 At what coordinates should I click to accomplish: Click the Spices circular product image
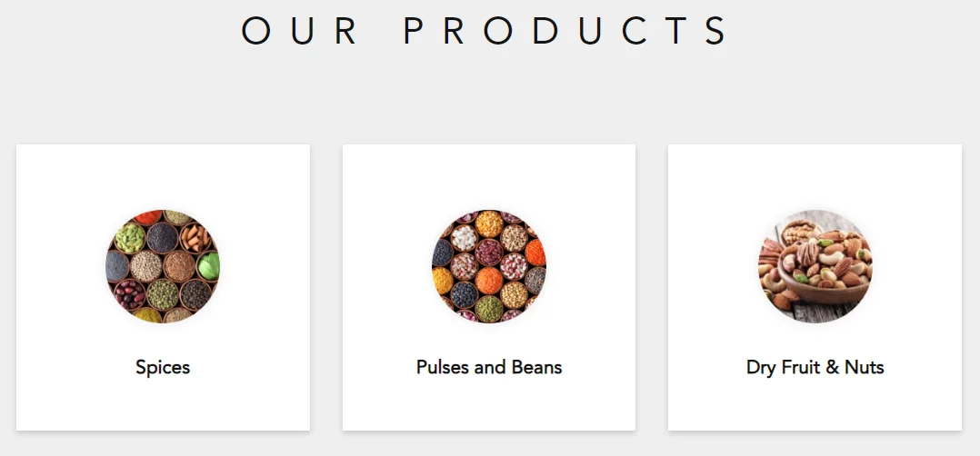click(163, 266)
